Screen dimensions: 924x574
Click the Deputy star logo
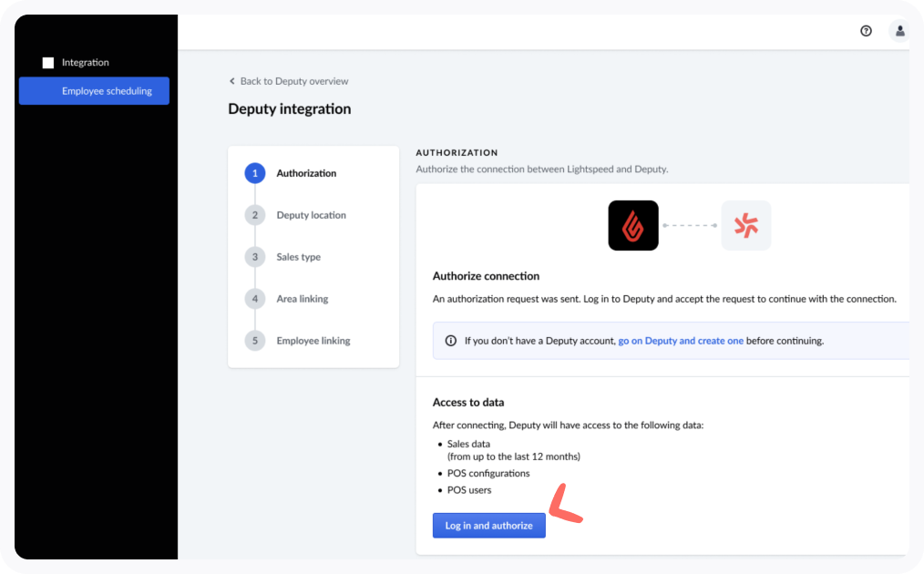(x=745, y=225)
